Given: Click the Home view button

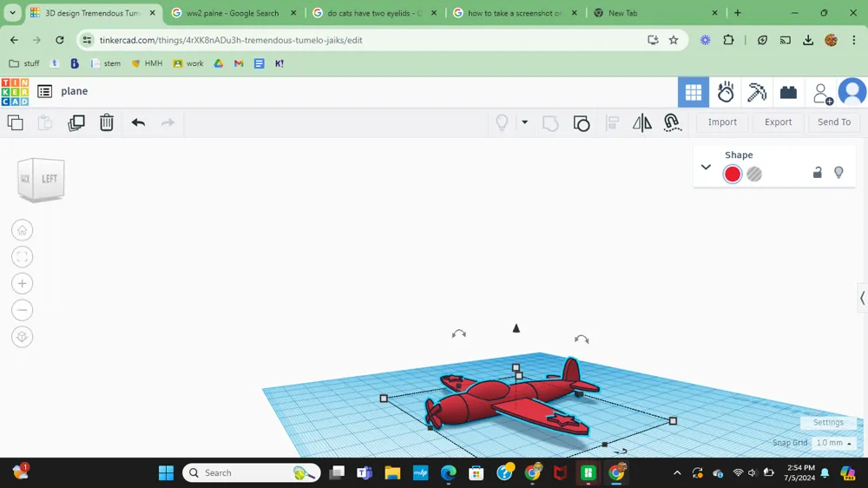Looking at the screenshot, I should coord(23,230).
